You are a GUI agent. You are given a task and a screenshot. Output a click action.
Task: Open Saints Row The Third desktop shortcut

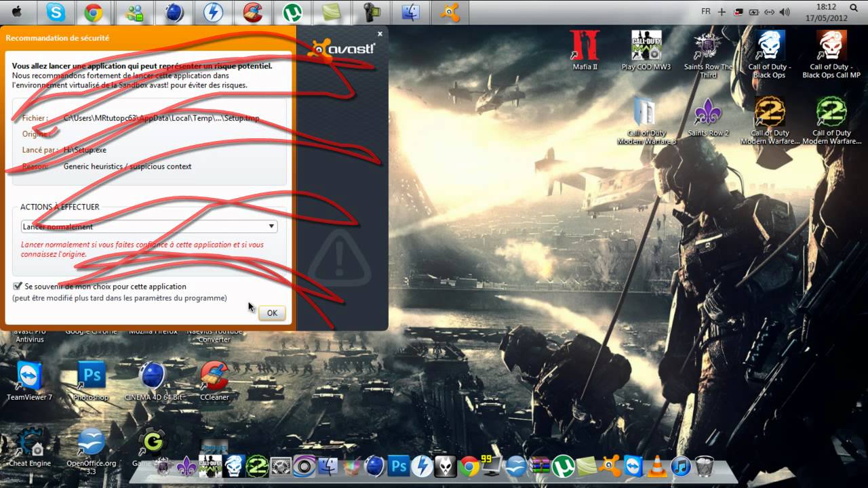tap(708, 54)
